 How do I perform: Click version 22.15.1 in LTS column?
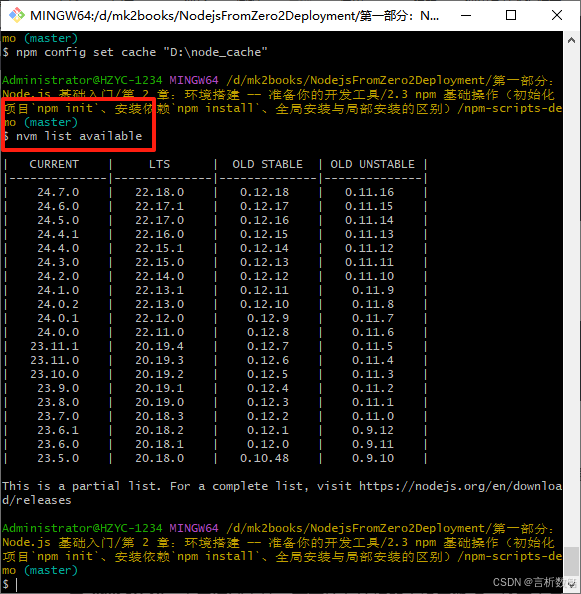[159, 248]
